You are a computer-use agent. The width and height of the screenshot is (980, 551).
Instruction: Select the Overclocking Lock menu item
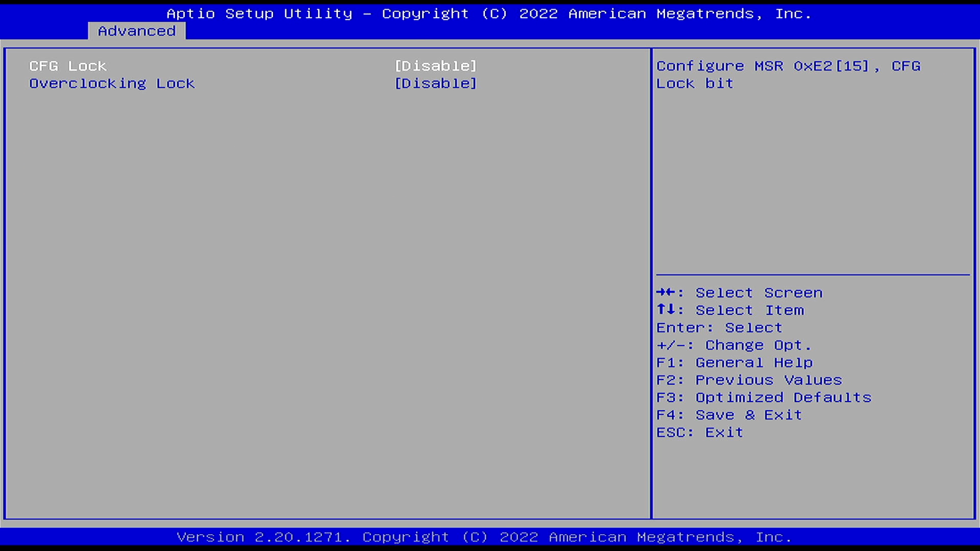(112, 83)
